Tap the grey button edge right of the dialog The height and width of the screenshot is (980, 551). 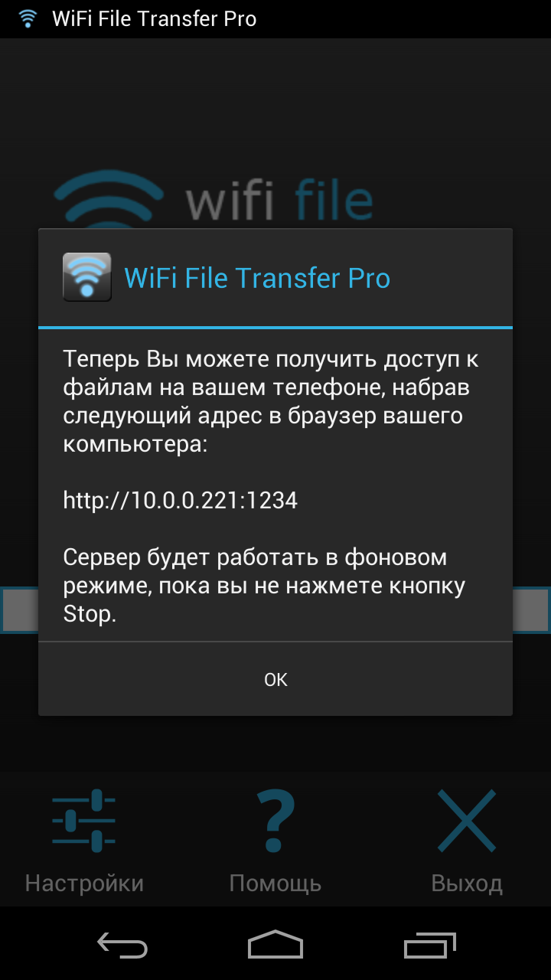pyautogui.click(x=532, y=610)
